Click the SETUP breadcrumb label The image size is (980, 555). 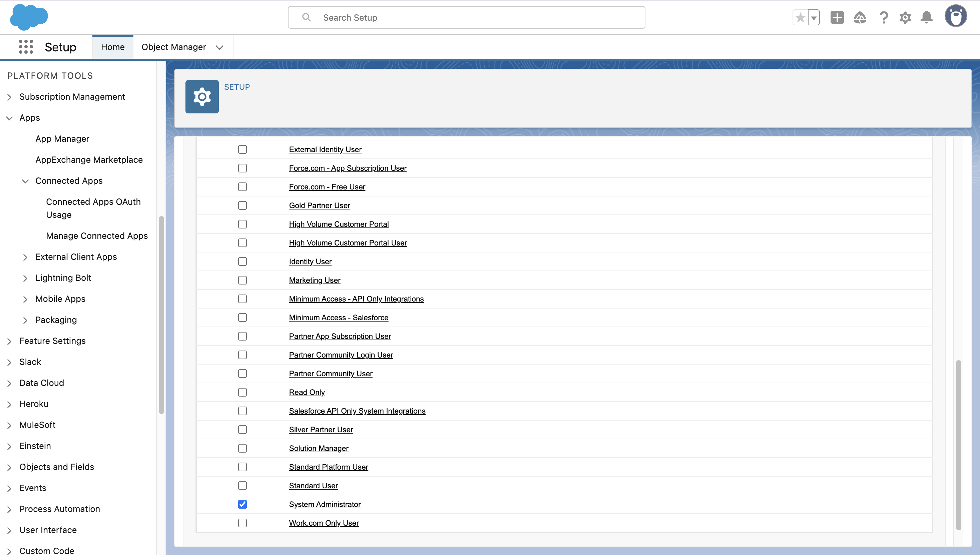pos(237,87)
